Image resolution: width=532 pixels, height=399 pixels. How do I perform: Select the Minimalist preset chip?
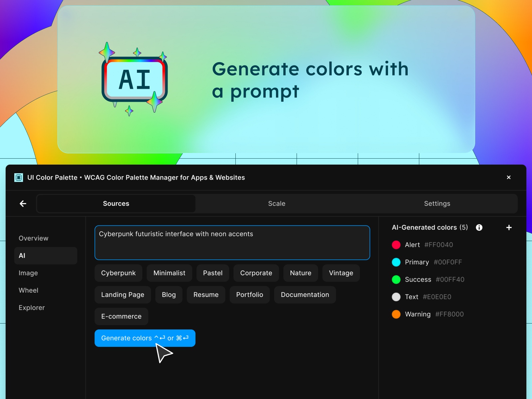(x=169, y=273)
